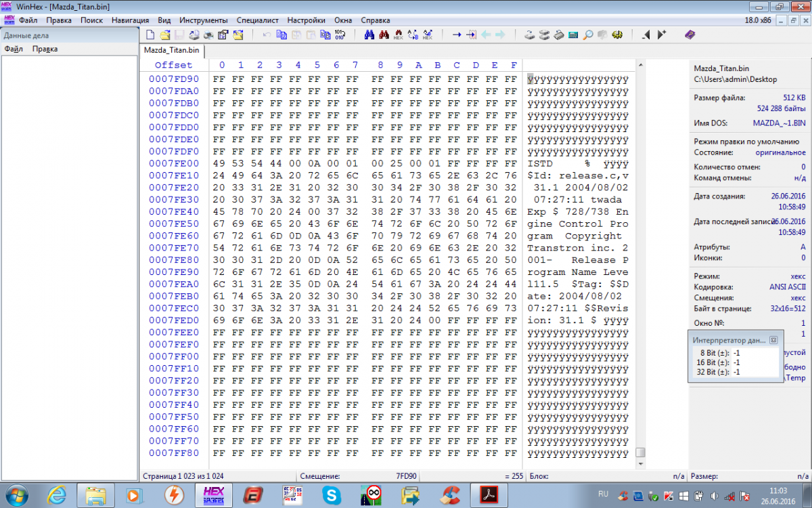Click the Open folder toolbar icon

click(x=238, y=35)
